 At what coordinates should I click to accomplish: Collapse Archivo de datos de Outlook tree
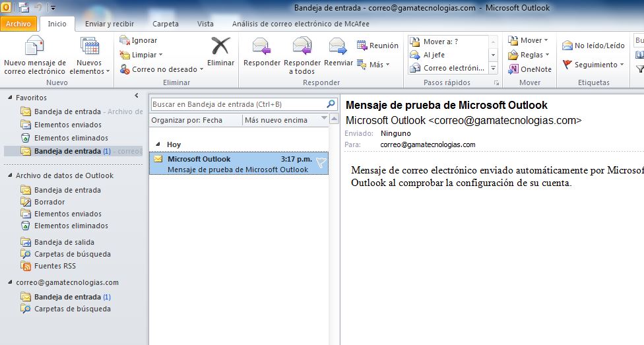(x=10, y=175)
